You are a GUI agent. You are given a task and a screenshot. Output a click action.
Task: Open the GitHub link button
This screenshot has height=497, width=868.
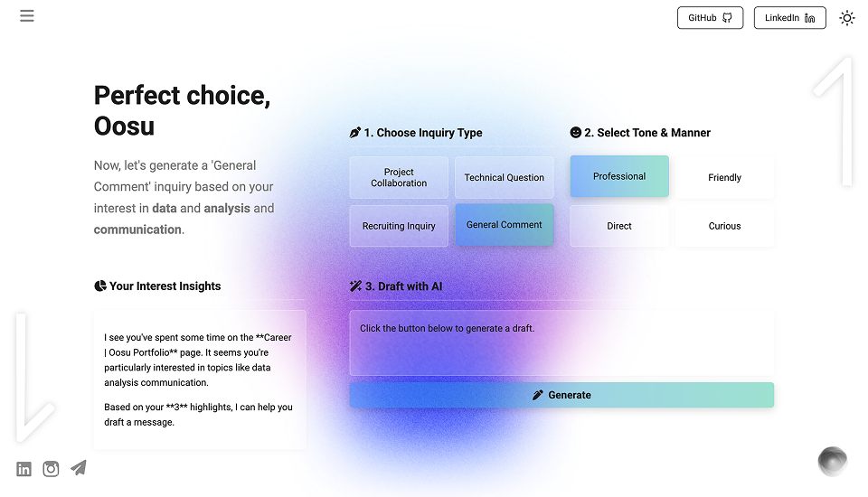tap(711, 18)
